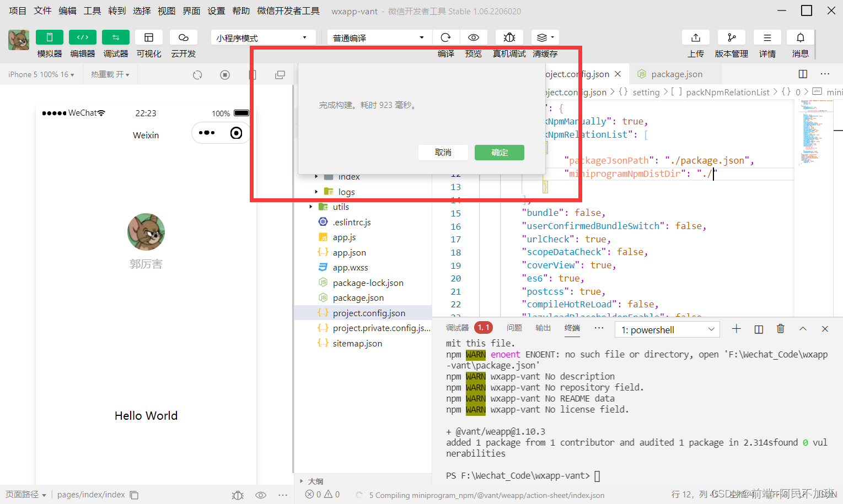
Task: Open the powershell terminal selector dropdown
Action: tap(667, 329)
